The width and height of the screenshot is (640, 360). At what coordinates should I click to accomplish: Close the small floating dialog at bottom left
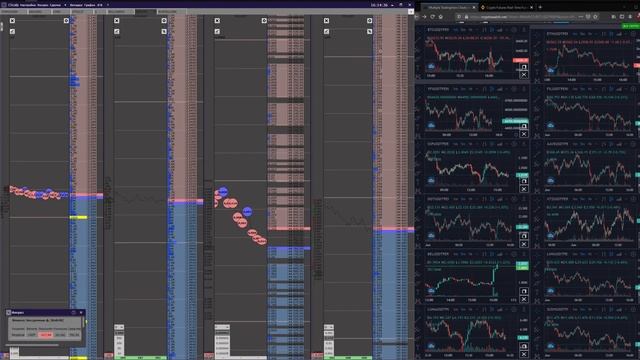(x=81, y=313)
